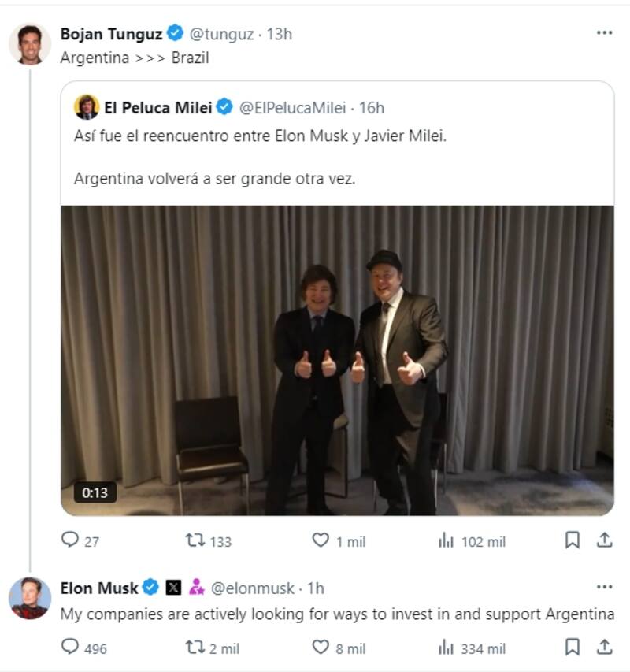Image resolution: width=630 pixels, height=672 pixels.
Task: Open the quoted El Peluca Milei name
Action: click(x=157, y=108)
